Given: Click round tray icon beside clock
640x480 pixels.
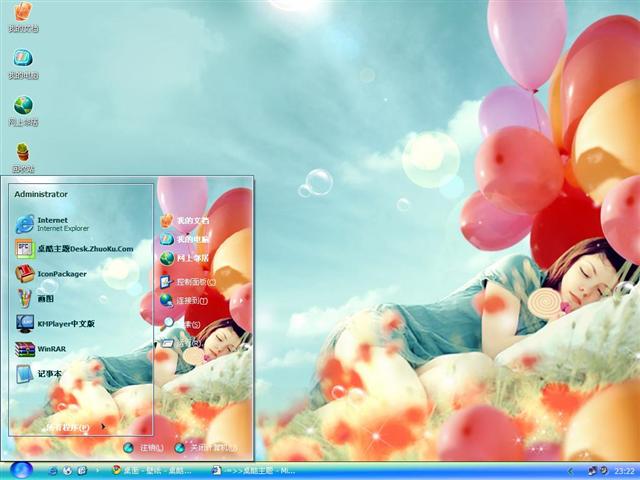Looking at the screenshot, I should coord(603,471).
